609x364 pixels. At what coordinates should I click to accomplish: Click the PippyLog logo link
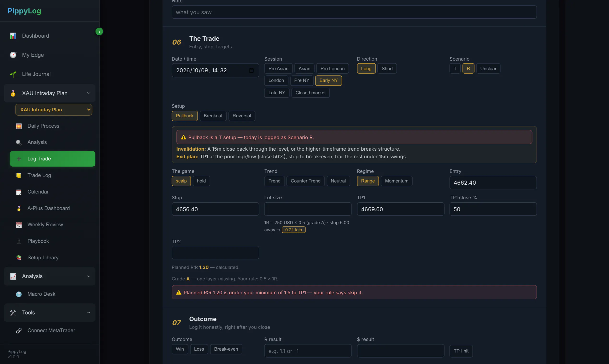click(x=24, y=11)
